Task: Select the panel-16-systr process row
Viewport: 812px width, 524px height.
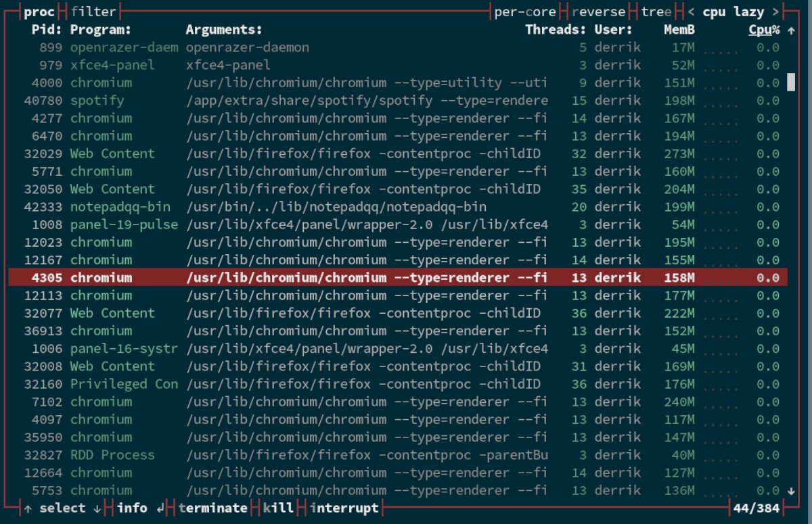Action: coord(397,348)
